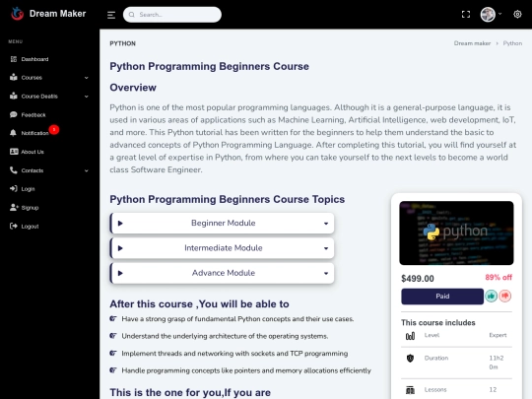Click the Logout exit icon
Screen dimensions: 532x399
pyautogui.click(x=14, y=226)
